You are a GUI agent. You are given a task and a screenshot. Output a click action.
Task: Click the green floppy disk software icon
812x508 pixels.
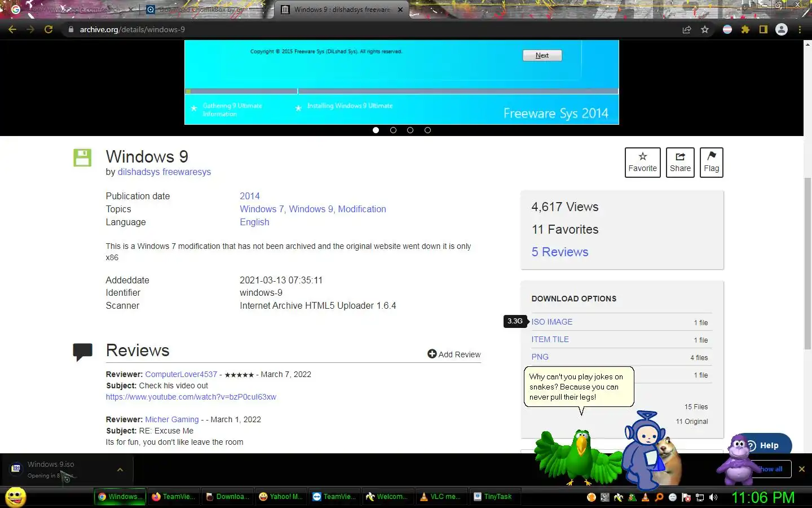click(x=82, y=157)
